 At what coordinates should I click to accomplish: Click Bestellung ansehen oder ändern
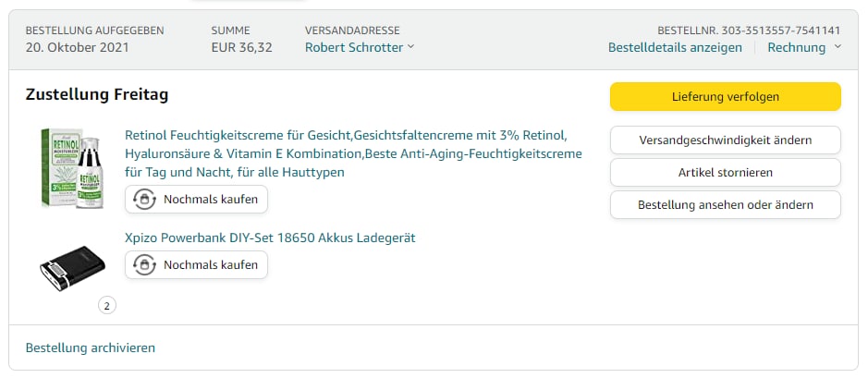click(725, 204)
